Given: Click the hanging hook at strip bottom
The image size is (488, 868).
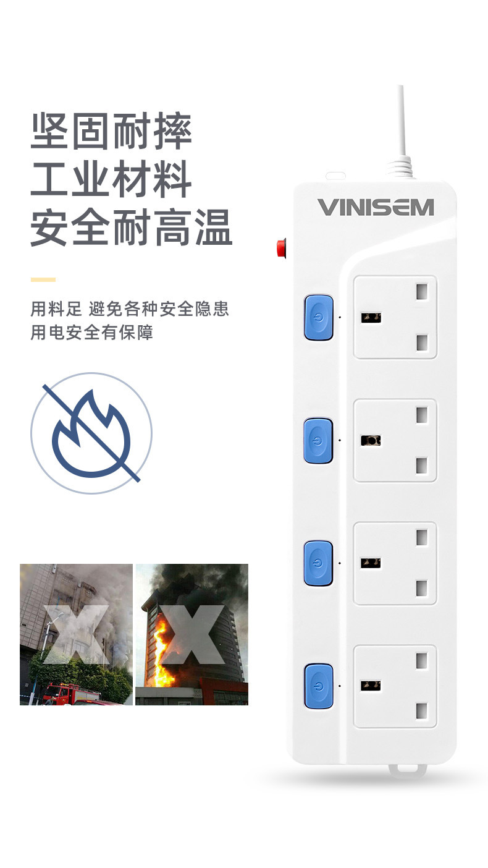Looking at the screenshot, I should click(x=408, y=770).
